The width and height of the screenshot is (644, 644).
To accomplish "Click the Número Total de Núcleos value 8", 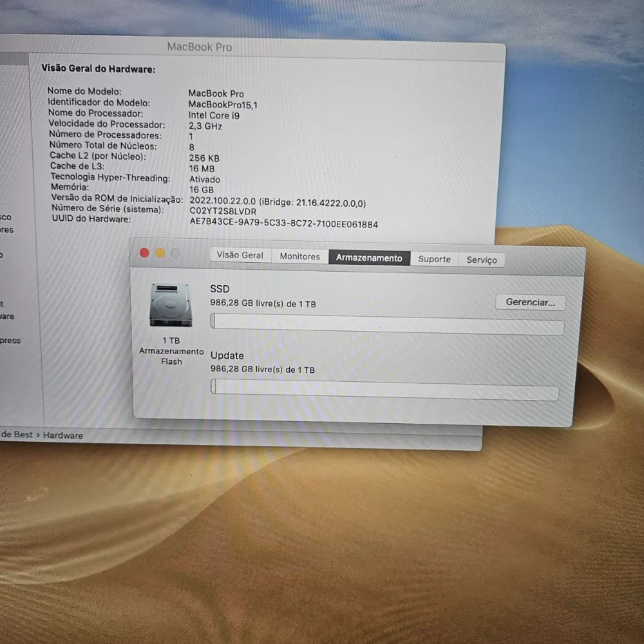I will click(191, 147).
